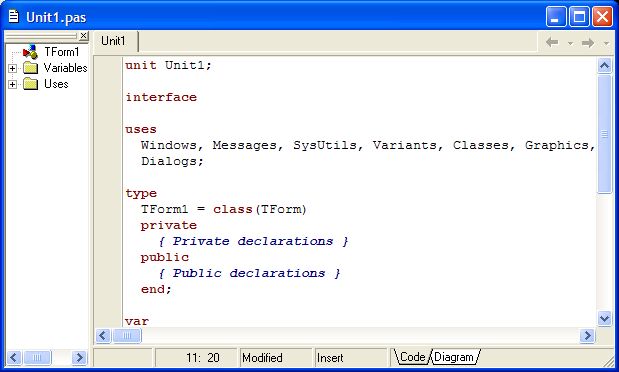Select the Variables tree item label

[x=66, y=68]
